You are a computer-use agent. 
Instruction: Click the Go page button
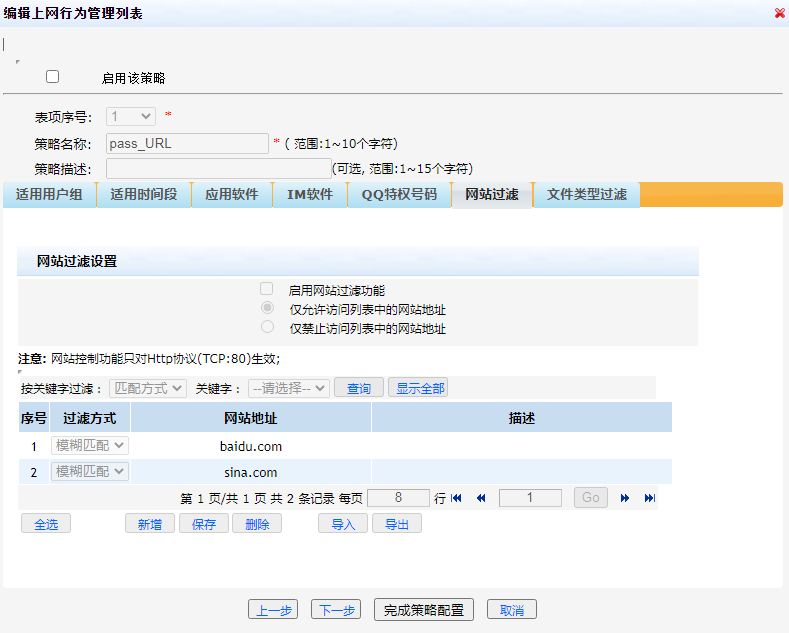click(591, 498)
